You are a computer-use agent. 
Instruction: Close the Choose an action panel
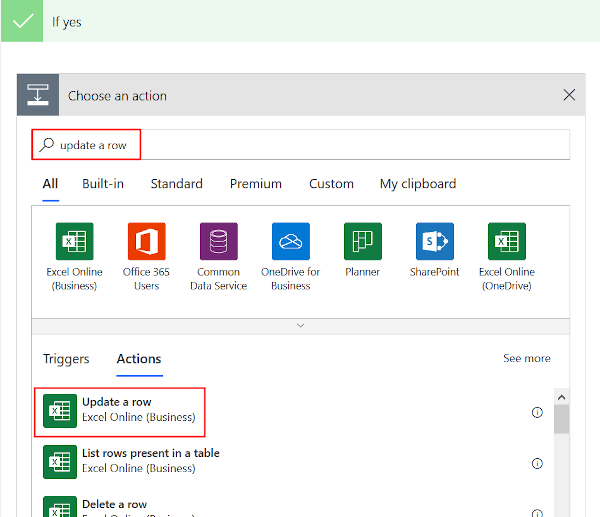click(x=569, y=96)
